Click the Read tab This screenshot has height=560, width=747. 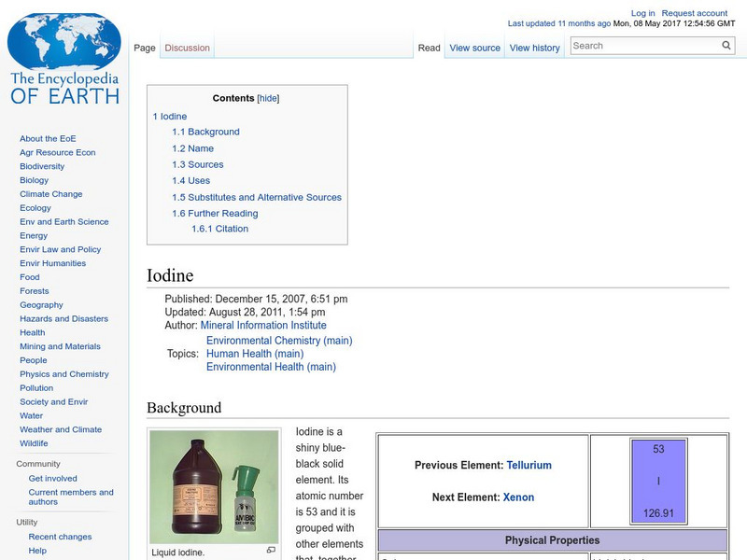click(x=429, y=47)
